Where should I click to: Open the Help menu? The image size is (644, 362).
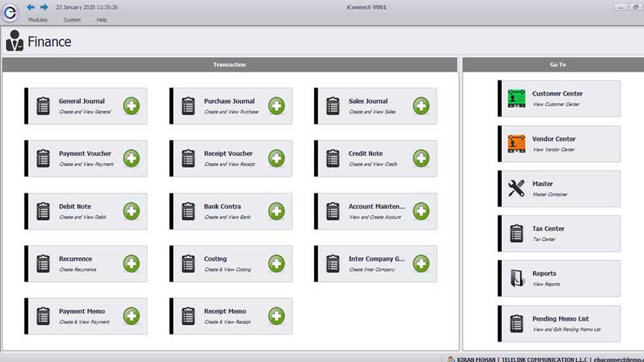[102, 20]
